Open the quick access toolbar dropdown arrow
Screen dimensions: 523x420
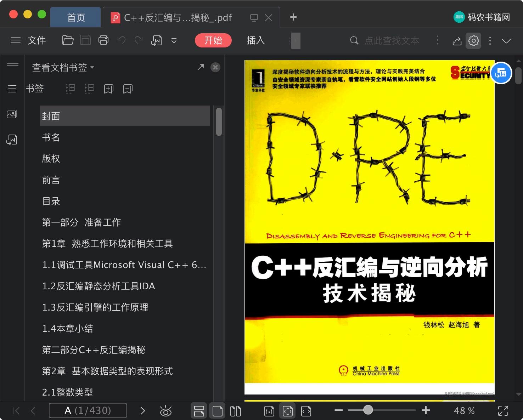(174, 41)
